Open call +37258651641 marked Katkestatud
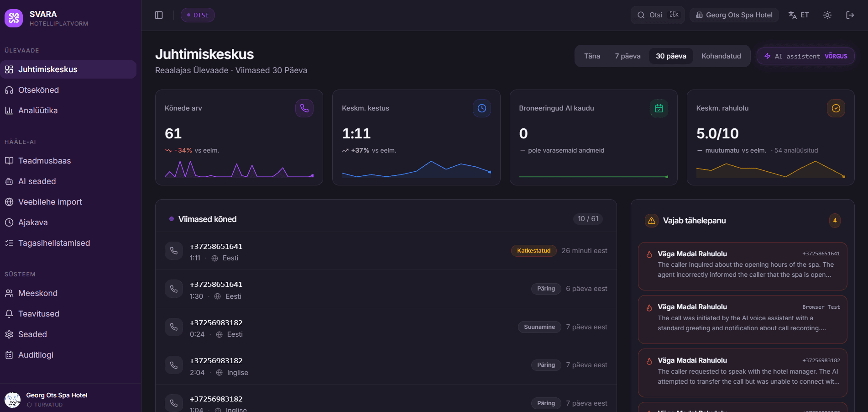The width and height of the screenshot is (868, 412). (386, 251)
